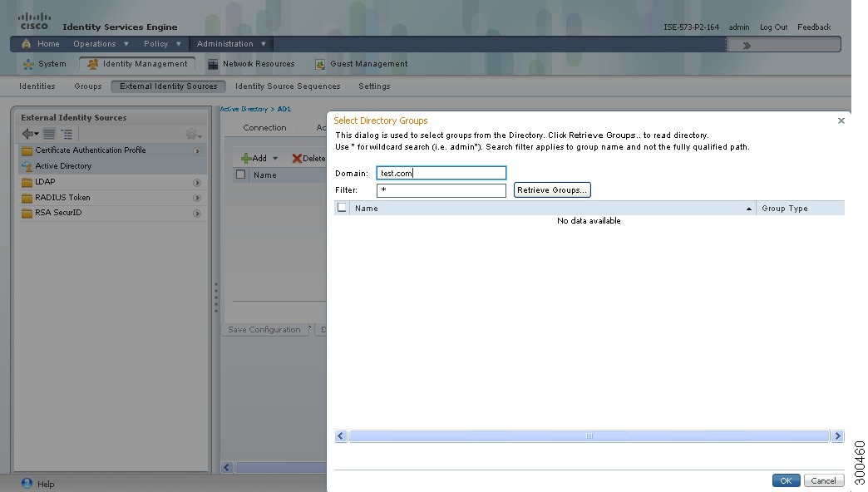
Task: Click the green plus Add icon
Action: [x=246, y=158]
